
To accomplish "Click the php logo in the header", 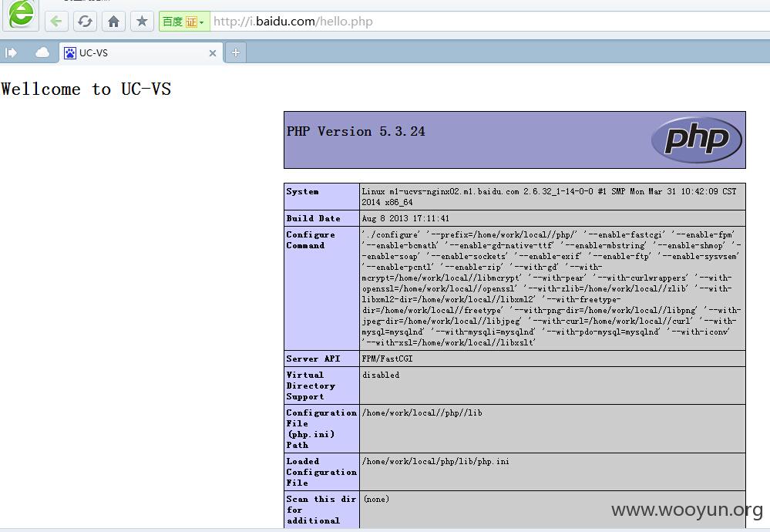I will click(x=696, y=140).
